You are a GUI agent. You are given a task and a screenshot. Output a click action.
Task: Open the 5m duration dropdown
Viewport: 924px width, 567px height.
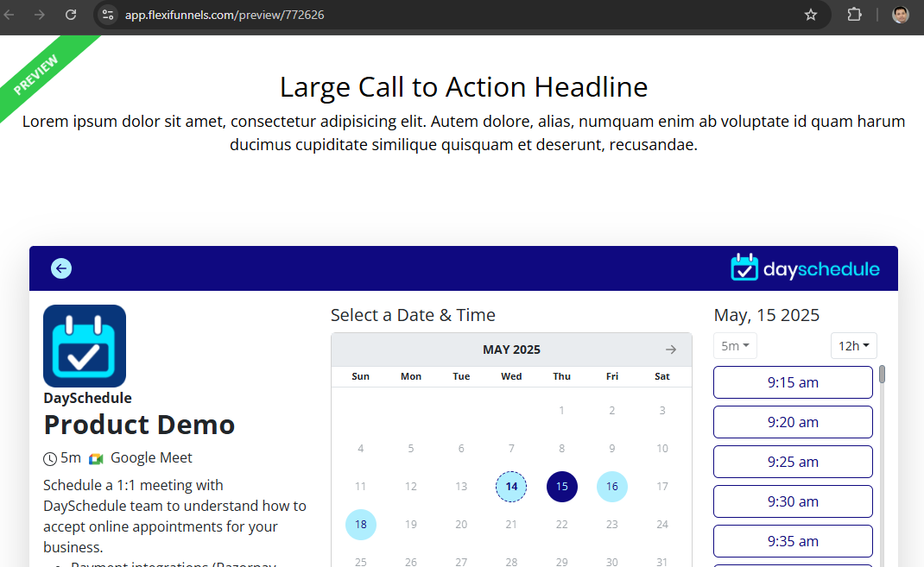[x=735, y=345]
